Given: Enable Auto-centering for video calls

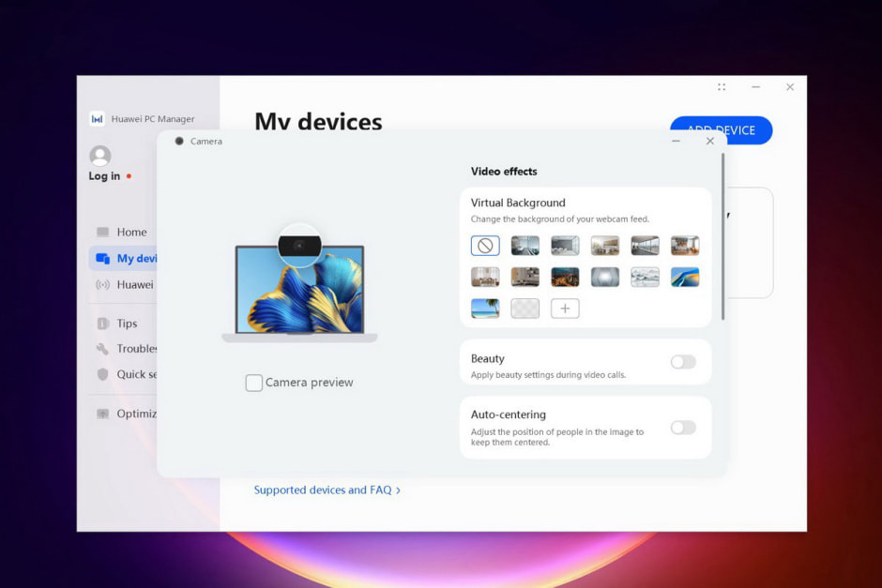Looking at the screenshot, I should (x=683, y=428).
